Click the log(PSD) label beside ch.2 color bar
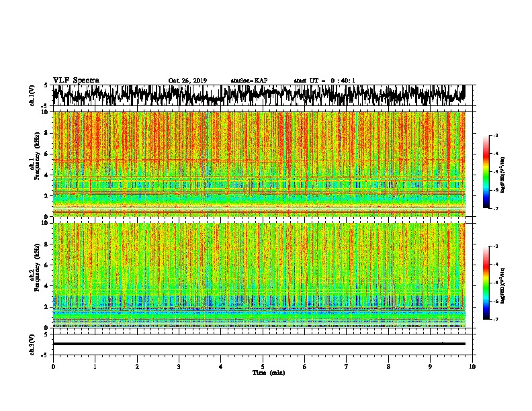This screenshot has height=411, width=532. [x=502, y=285]
